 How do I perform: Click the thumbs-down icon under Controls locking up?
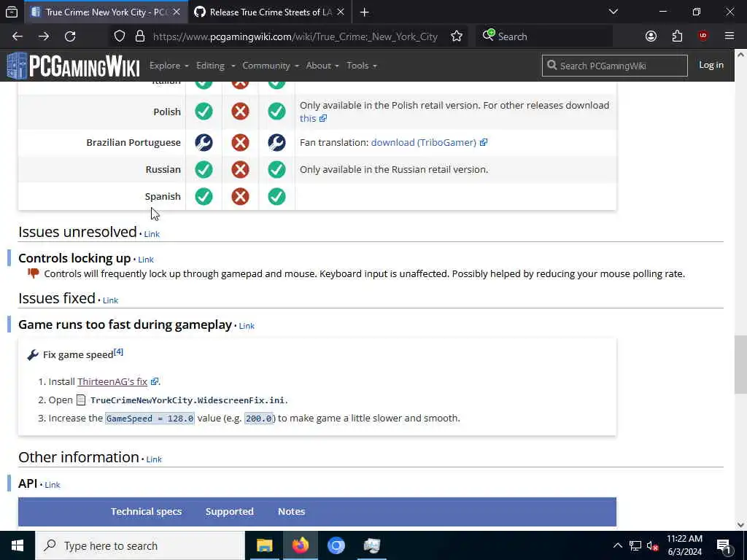34,273
